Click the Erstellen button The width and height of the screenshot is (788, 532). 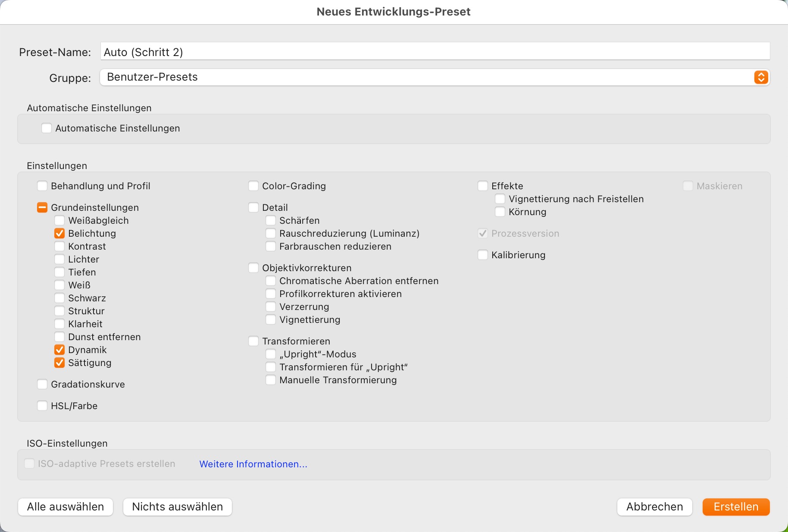coord(736,507)
